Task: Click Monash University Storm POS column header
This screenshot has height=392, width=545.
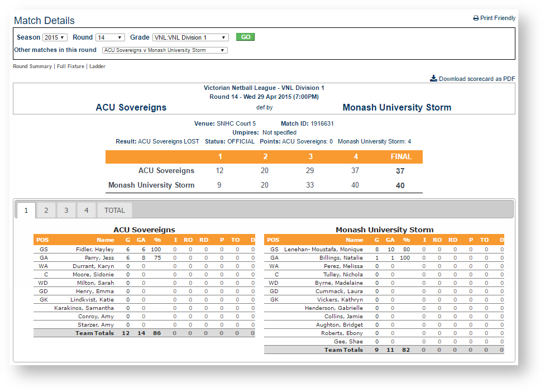Action: pos(273,240)
